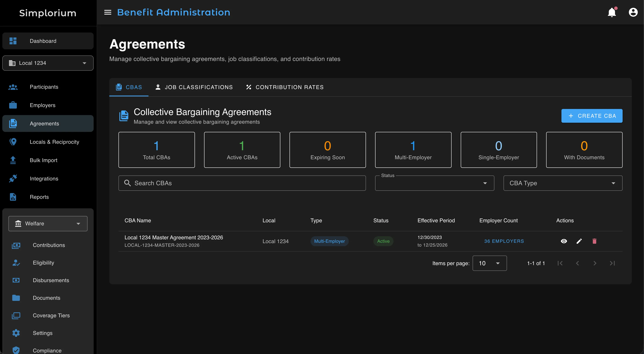Select the Employers sidebar icon
644x354 pixels.
pos(13,105)
